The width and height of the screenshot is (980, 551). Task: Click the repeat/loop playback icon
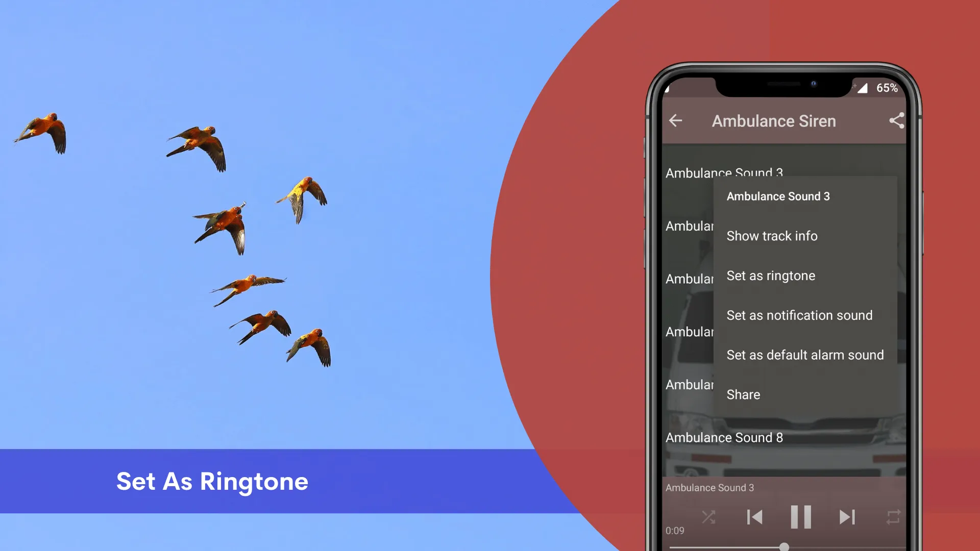892,516
